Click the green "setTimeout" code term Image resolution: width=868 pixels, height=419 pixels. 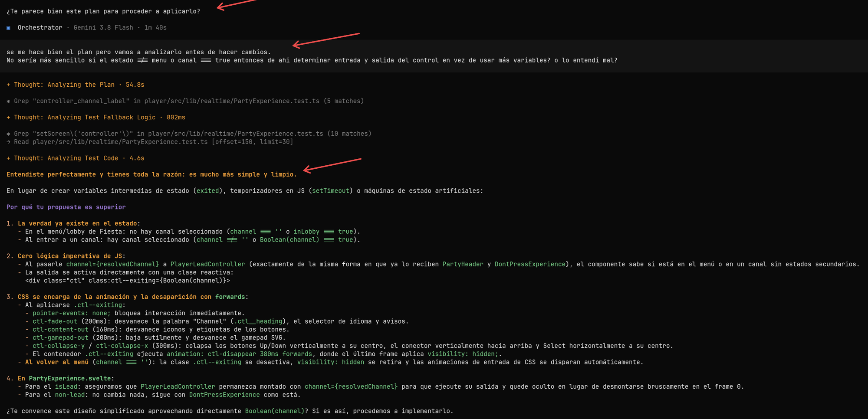point(331,190)
